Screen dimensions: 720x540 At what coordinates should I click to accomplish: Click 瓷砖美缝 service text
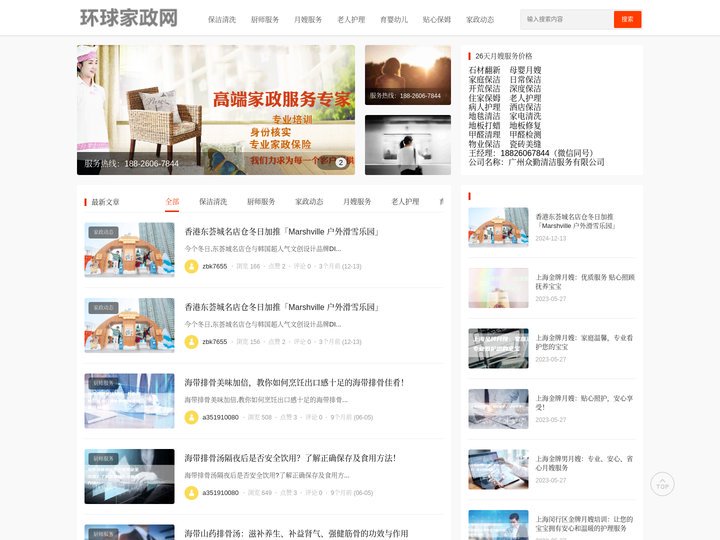coord(525,144)
